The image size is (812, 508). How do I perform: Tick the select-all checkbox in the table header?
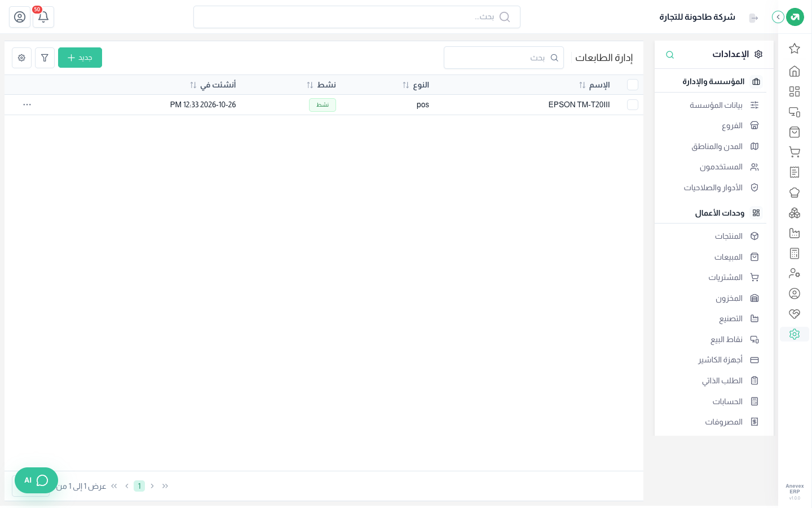click(633, 85)
